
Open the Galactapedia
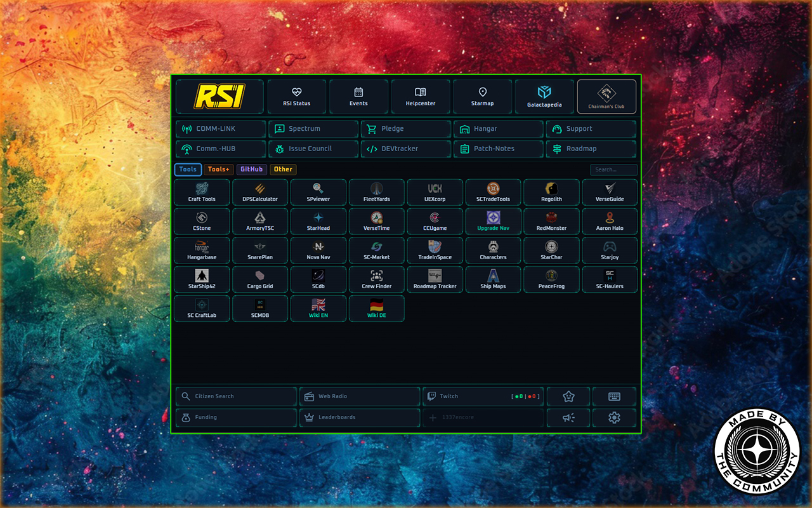click(x=544, y=97)
